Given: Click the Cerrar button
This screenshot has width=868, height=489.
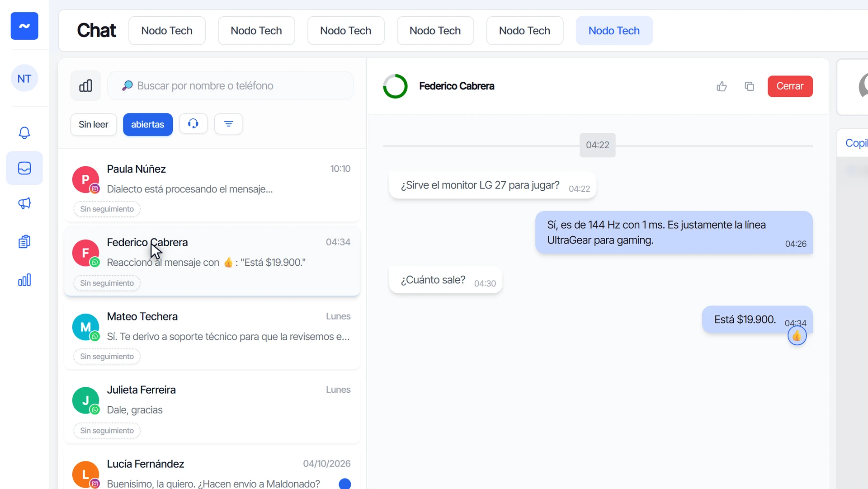Looking at the screenshot, I should [x=790, y=86].
